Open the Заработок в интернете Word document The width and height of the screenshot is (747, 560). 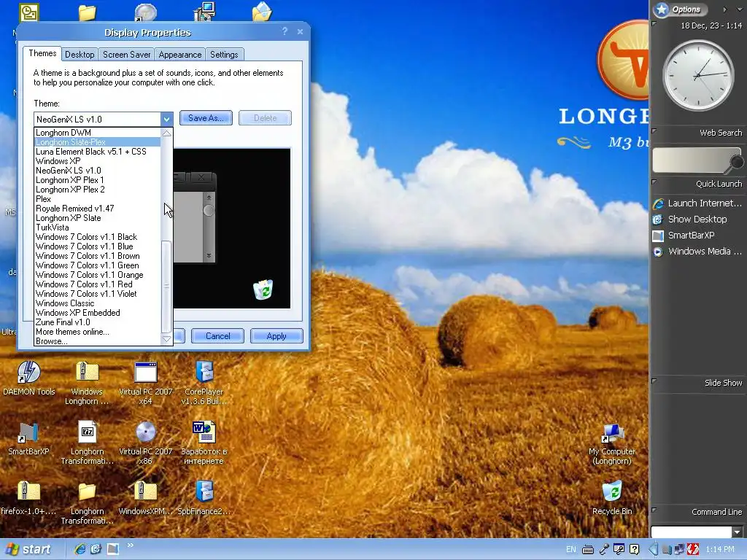point(204,432)
